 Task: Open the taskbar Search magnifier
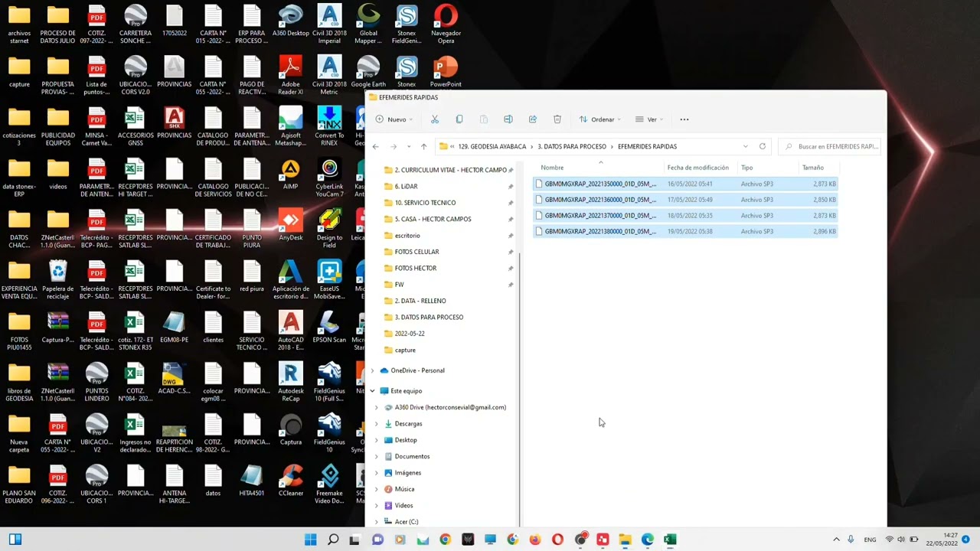click(x=333, y=540)
